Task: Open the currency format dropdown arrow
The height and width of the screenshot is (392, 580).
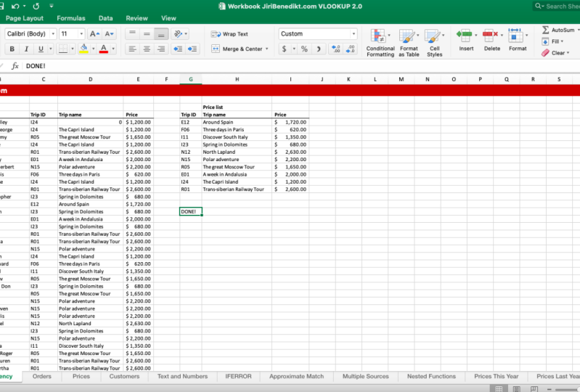Action: 294,49
